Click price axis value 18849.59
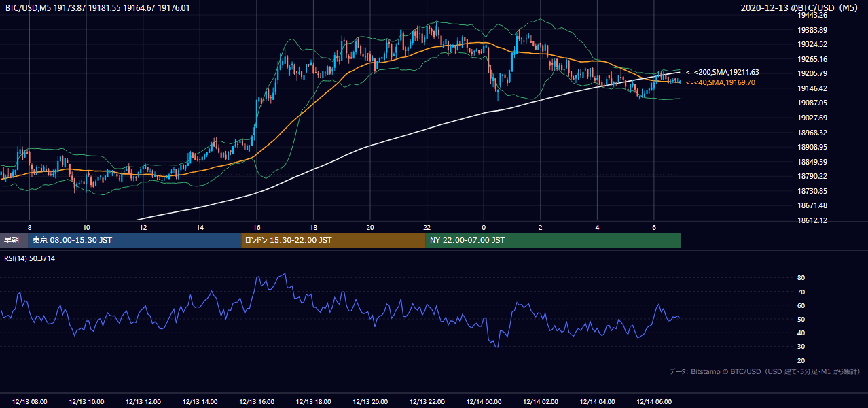868x408 pixels. coord(812,162)
